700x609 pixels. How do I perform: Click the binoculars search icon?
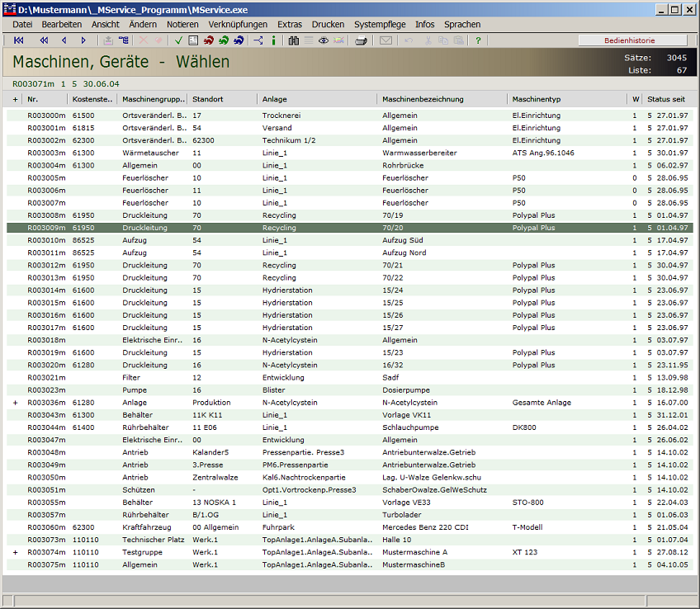[x=293, y=40]
